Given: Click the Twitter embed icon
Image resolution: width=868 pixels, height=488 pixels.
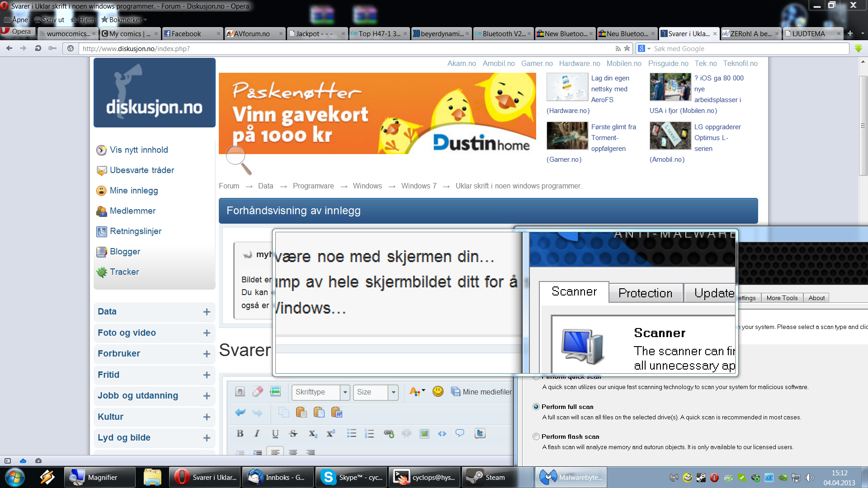Looking at the screenshot, I should coord(480,433).
